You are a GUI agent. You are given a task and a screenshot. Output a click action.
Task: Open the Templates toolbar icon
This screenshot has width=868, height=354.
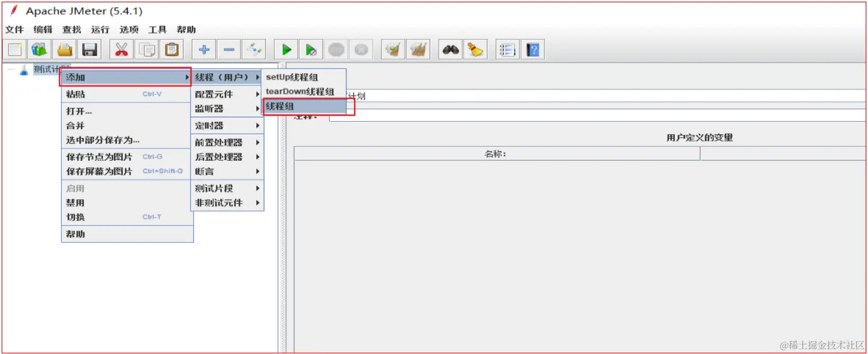pyautogui.click(x=39, y=50)
